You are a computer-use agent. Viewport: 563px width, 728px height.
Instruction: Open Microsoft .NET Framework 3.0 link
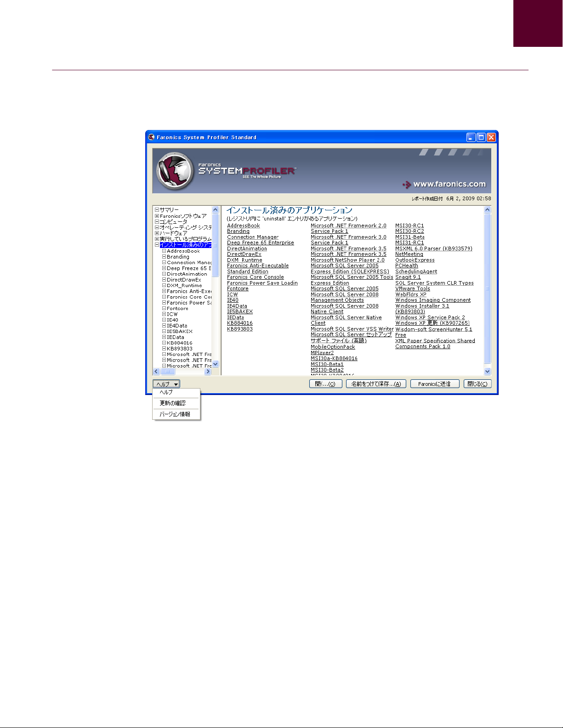[x=348, y=237]
